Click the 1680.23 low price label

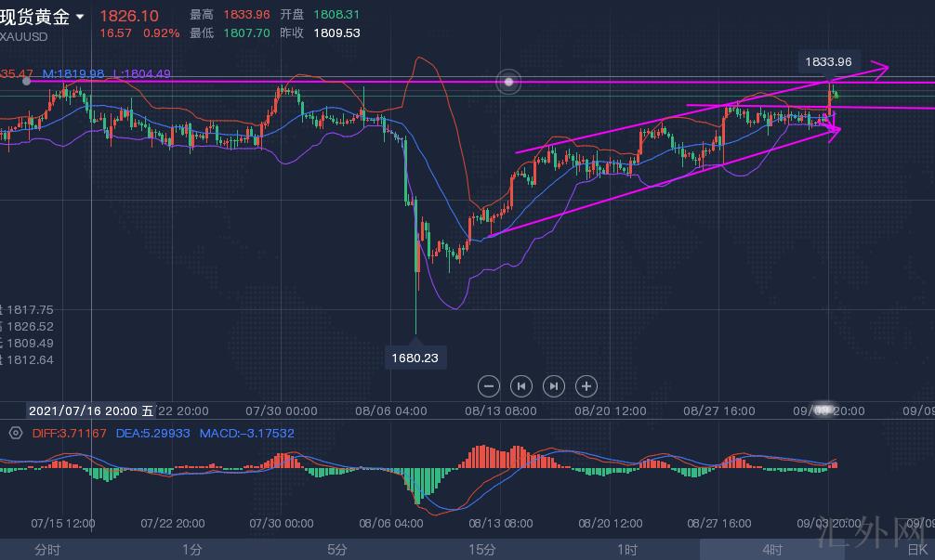click(x=415, y=356)
